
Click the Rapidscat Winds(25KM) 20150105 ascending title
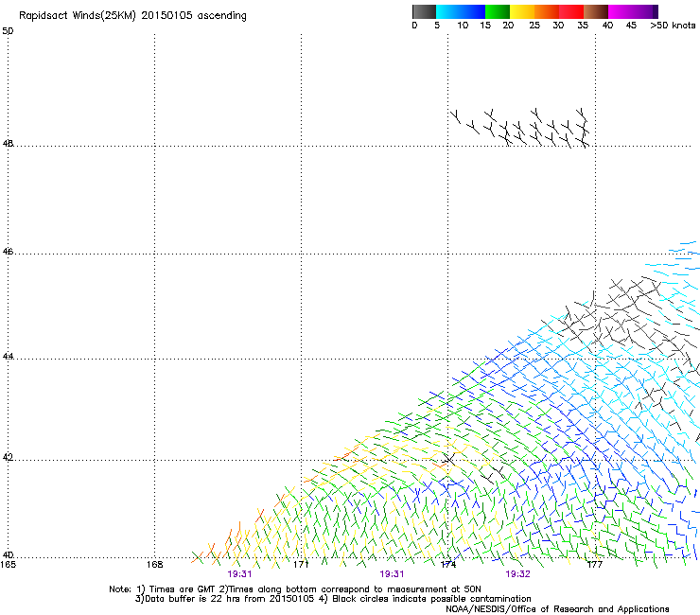[x=132, y=16]
